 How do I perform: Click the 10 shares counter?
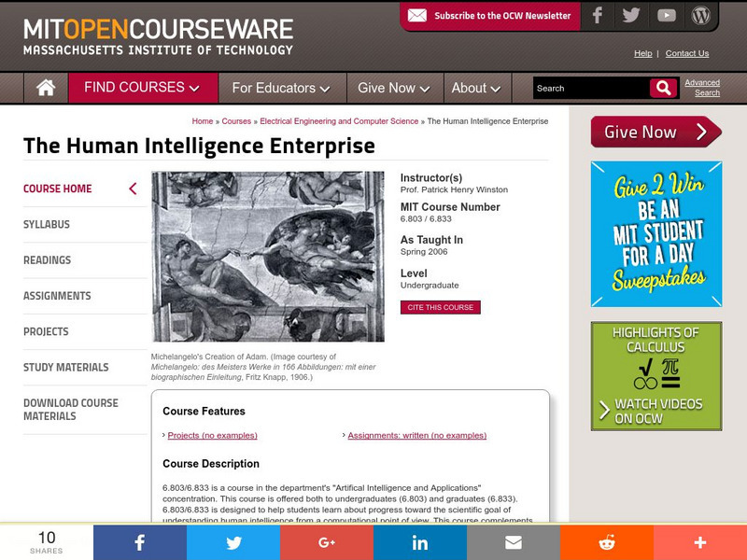47,542
